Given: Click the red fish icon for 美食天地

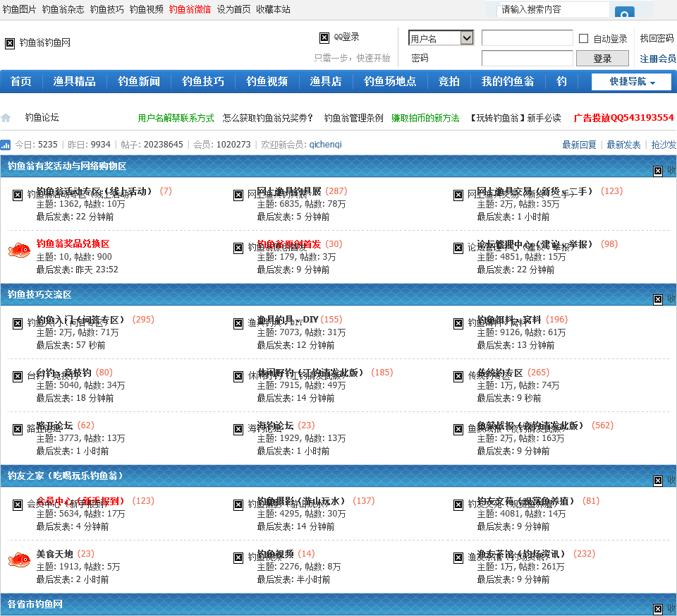Looking at the screenshot, I should [20, 560].
